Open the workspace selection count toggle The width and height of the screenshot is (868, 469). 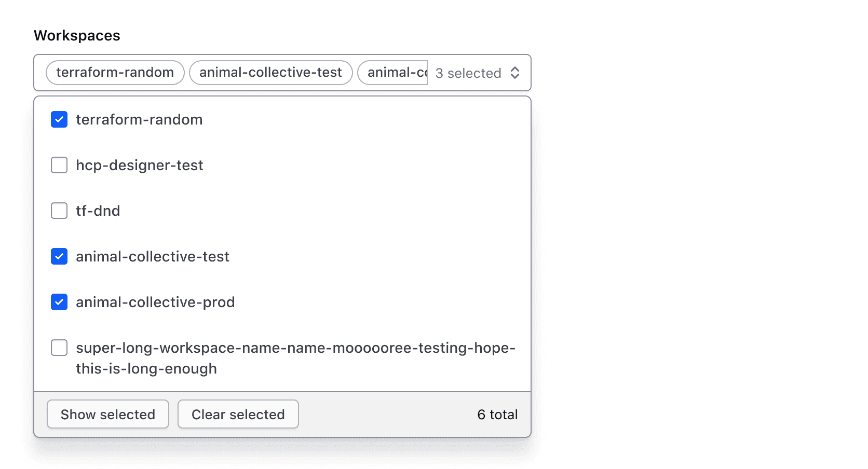click(x=468, y=73)
